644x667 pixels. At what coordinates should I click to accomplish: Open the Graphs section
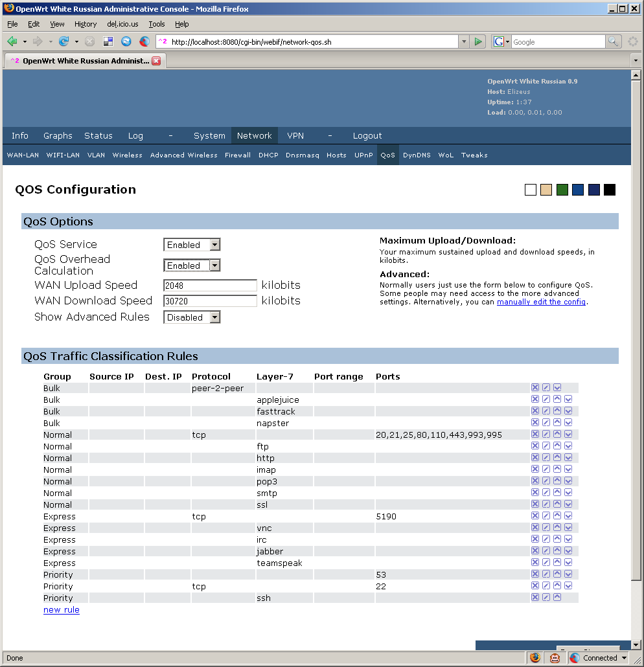tap(58, 136)
